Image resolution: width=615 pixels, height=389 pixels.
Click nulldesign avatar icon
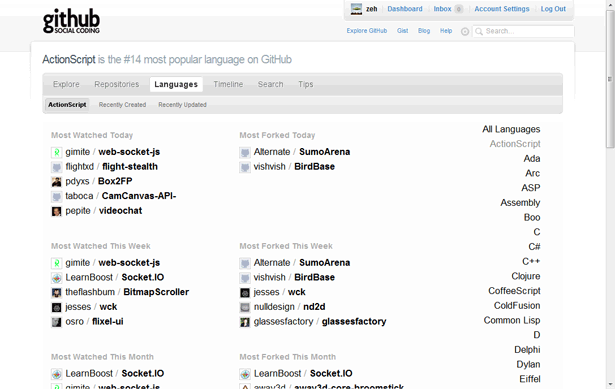[x=245, y=307]
